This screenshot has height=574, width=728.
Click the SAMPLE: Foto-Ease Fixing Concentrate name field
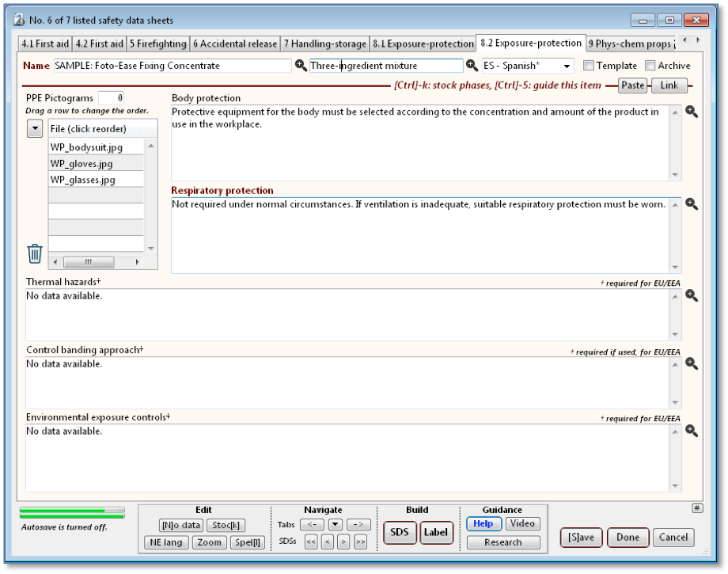point(173,66)
